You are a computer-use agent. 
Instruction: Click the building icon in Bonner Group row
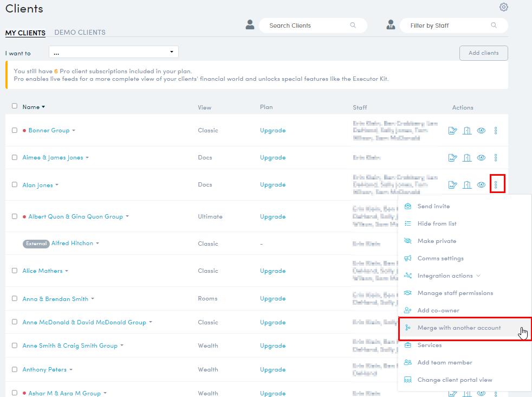pyautogui.click(x=467, y=130)
